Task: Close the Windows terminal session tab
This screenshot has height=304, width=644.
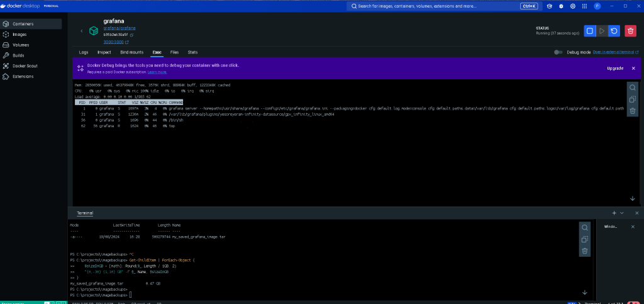Action: click(x=633, y=227)
